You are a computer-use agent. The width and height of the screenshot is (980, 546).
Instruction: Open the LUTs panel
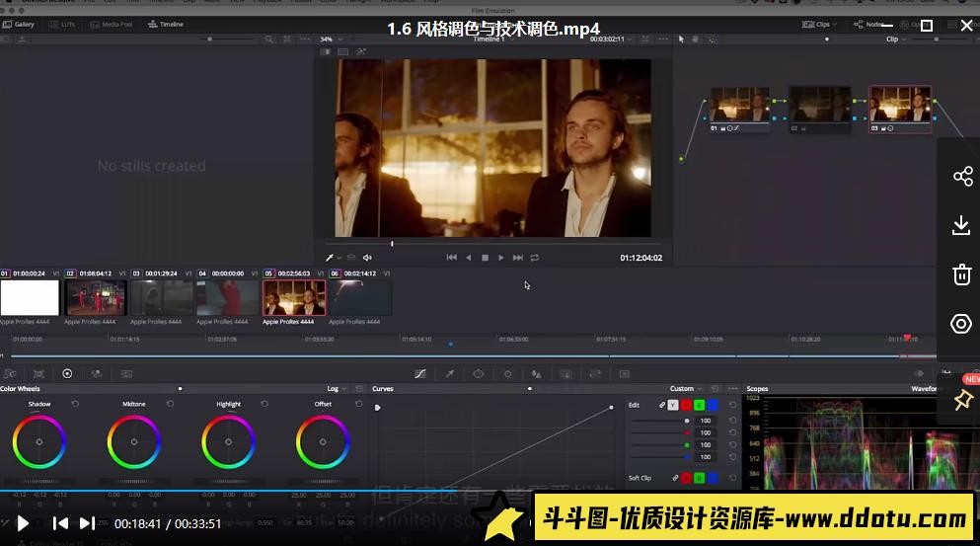[62, 25]
